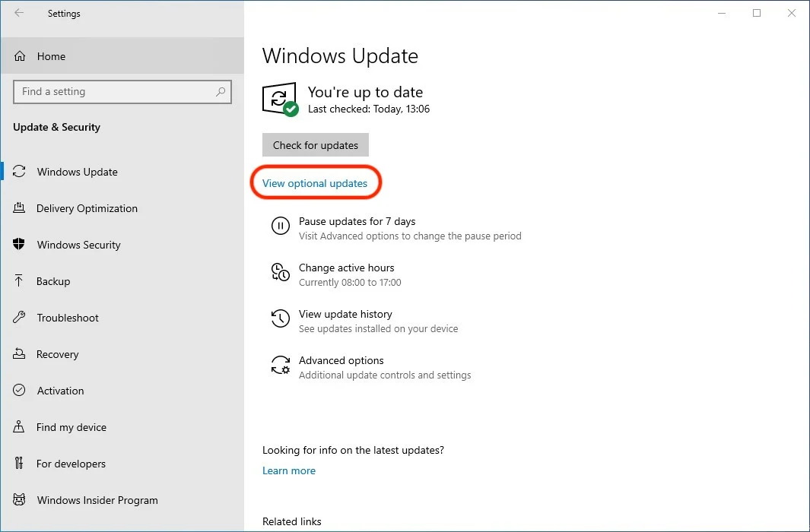Follow the Learn more link
810x532 pixels.
289,470
